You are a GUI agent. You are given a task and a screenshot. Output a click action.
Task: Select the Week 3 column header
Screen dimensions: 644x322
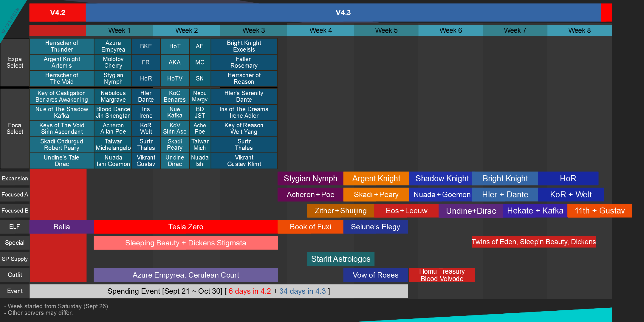[x=253, y=30]
